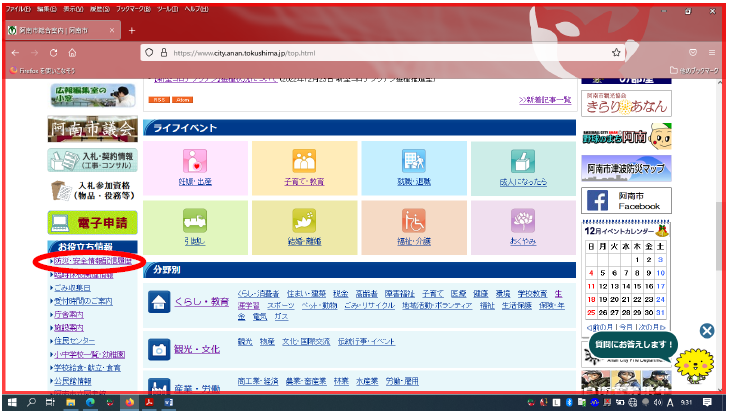Open the moving truck life event icon
The image size is (729, 415).
195,220
